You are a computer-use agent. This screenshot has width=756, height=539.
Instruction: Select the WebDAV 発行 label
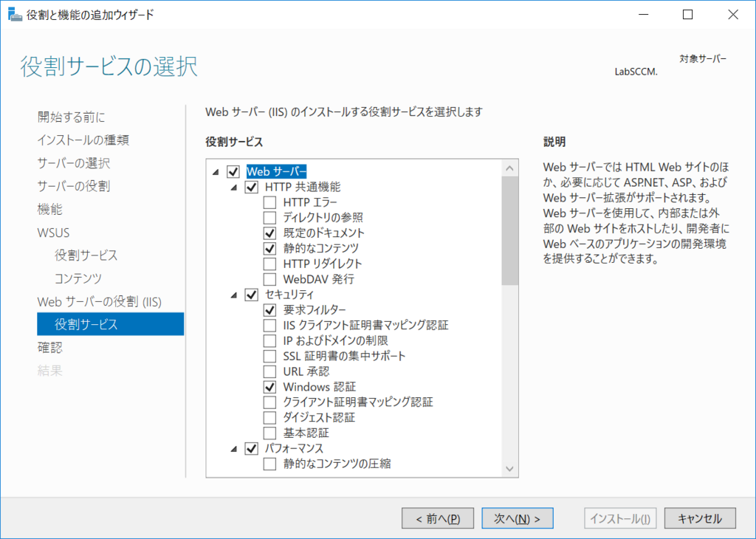(x=318, y=279)
